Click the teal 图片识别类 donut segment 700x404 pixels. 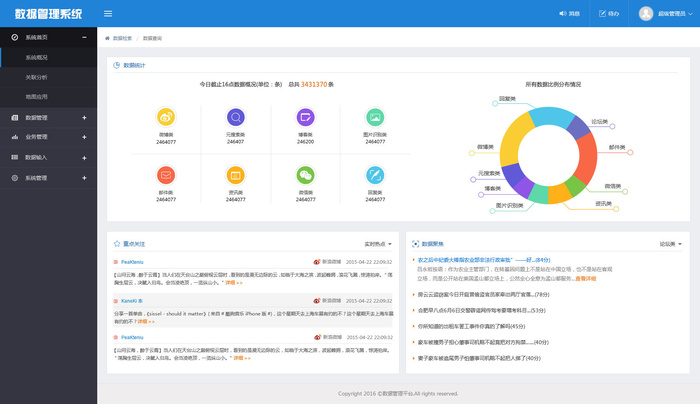click(x=538, y=193)
